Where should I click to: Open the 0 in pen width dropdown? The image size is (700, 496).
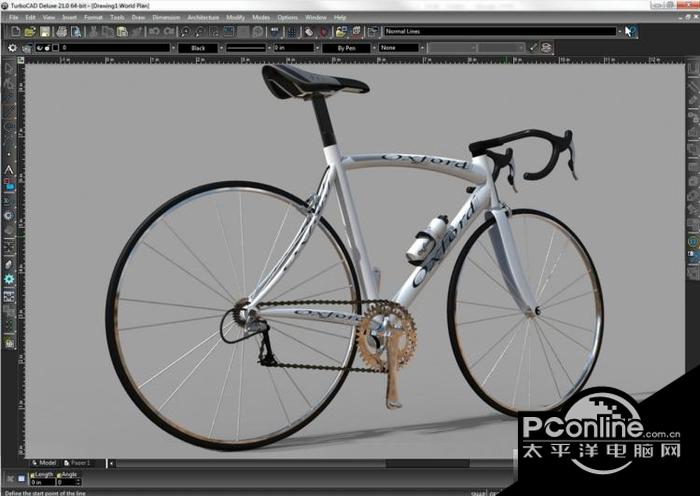point(318,48)
